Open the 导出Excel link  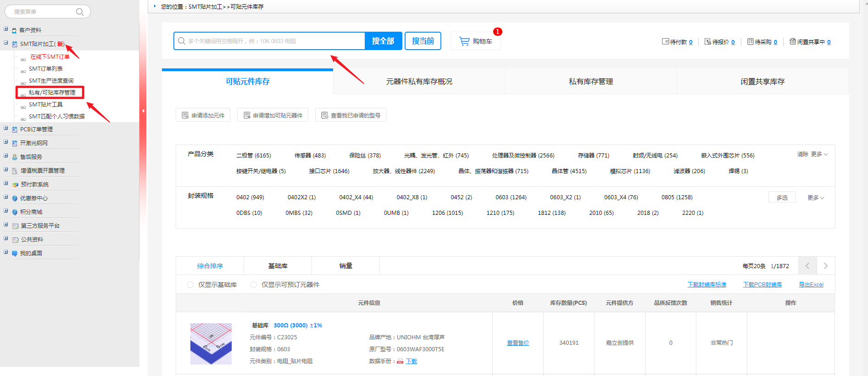(811, 285)
